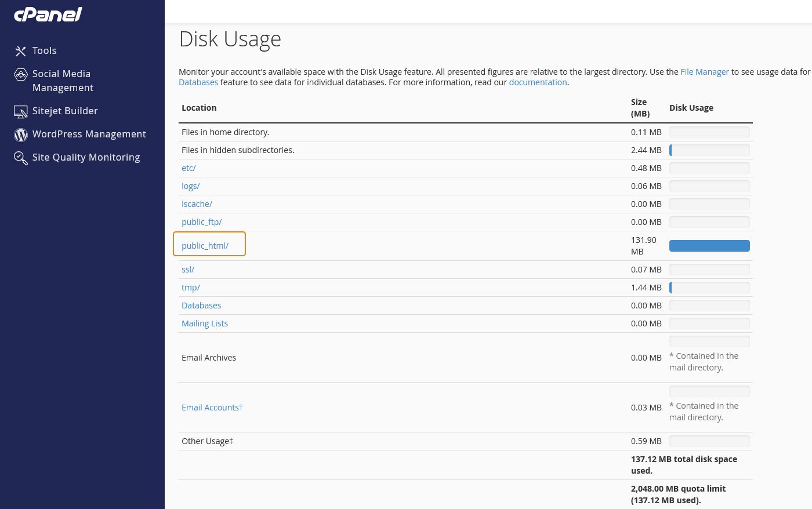Browse the etc/ directory
This screenshot has height=509, width=812.
(188, 168)
